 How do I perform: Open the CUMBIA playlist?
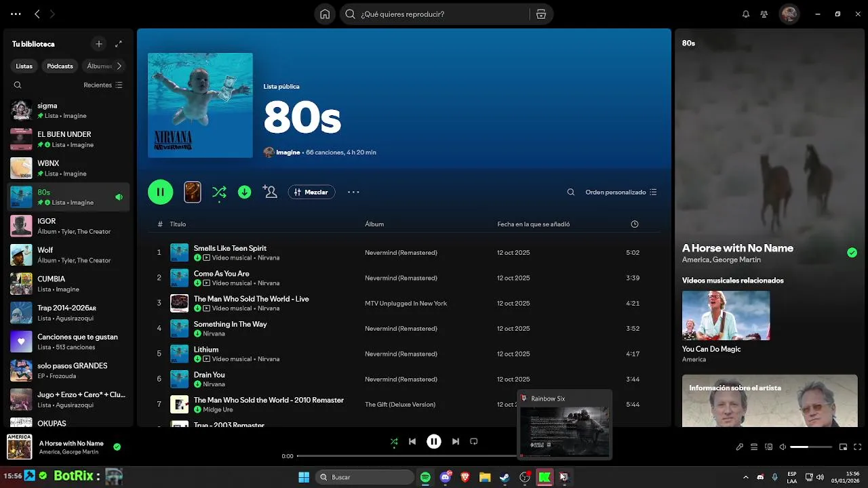click(x=68, y=283)
